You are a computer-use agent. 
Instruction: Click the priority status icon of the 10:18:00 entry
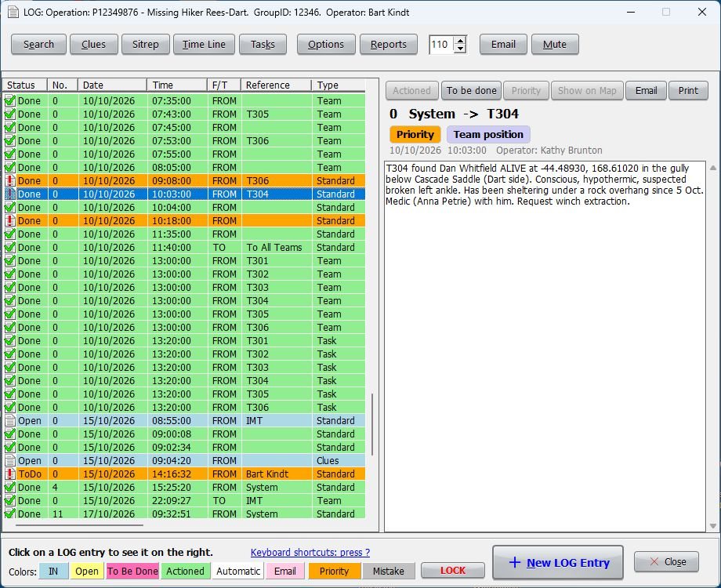(9, 221)
